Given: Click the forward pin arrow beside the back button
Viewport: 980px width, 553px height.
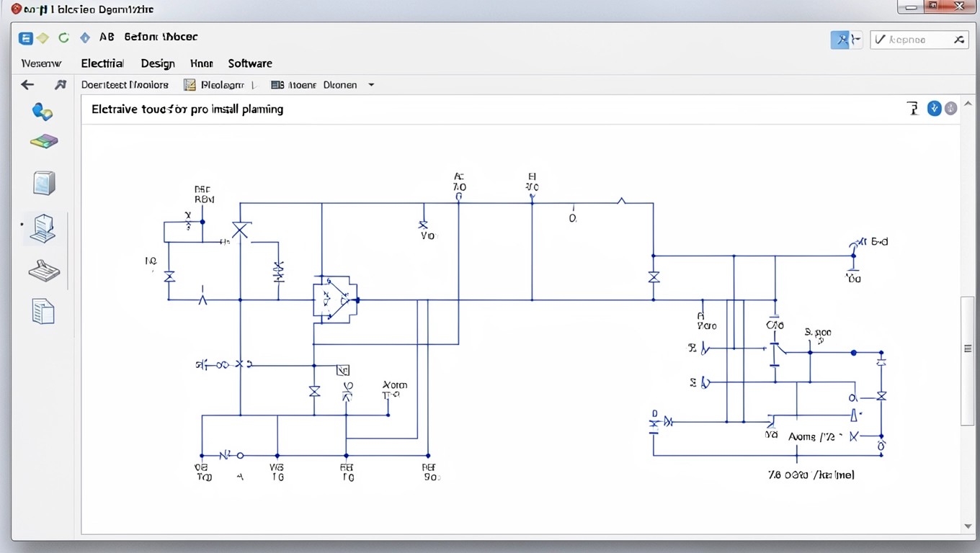Looking at the screenshot, I should click(60, 84).
